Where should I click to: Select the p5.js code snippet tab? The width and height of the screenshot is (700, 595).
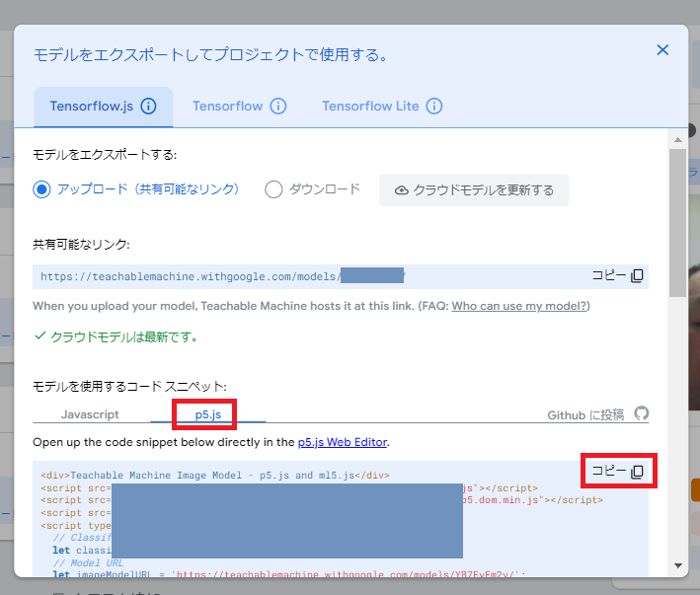point(208,414)
